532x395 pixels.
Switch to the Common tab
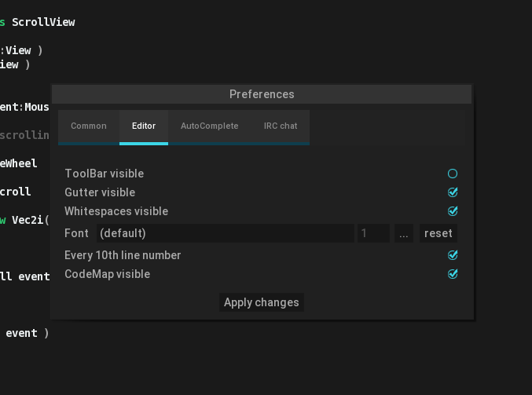point(89,126)
